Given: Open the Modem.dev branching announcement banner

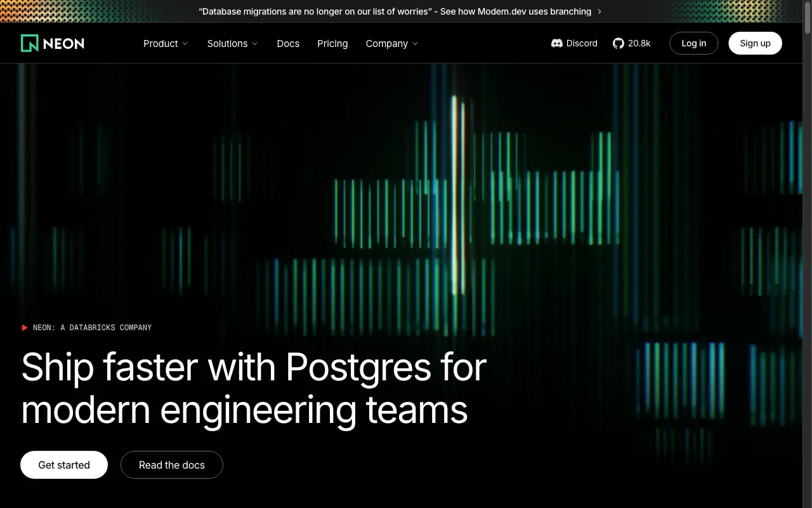Looking at the screenshot, I should coord(400,11).
